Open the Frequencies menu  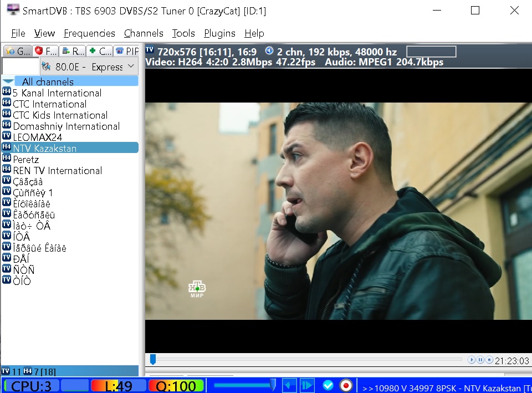pos(89,33)
